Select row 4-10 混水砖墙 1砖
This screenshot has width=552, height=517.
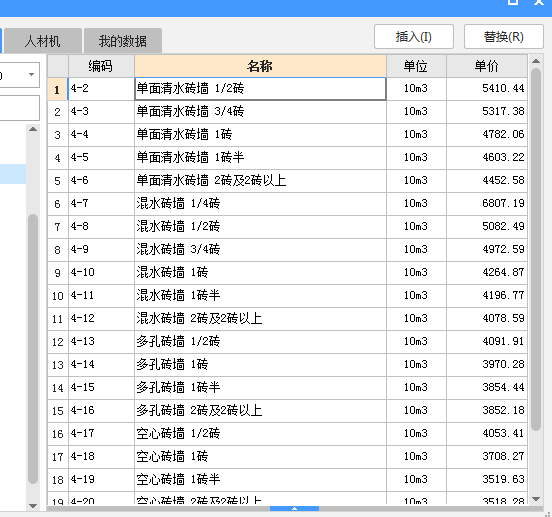pyautogui.click(x=287, y=272)
